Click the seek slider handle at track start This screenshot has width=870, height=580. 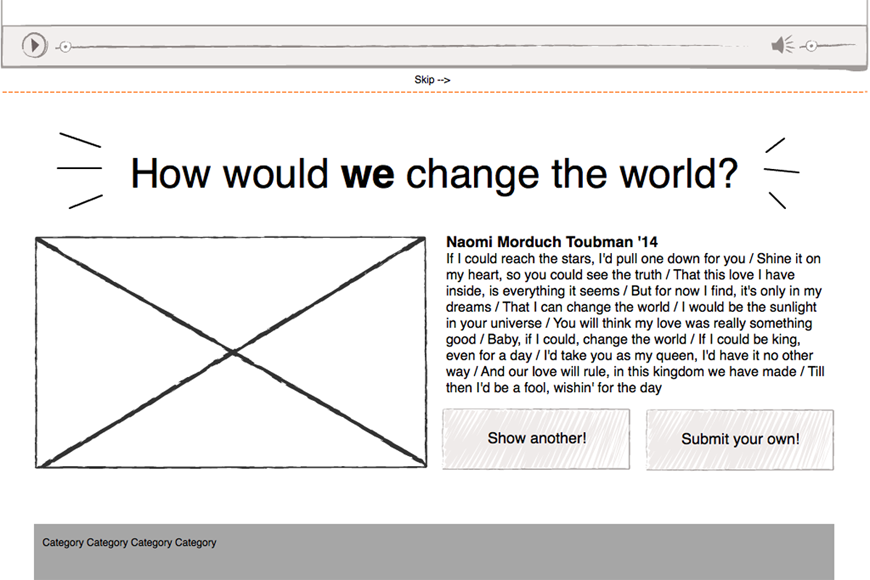coord(64,46)
